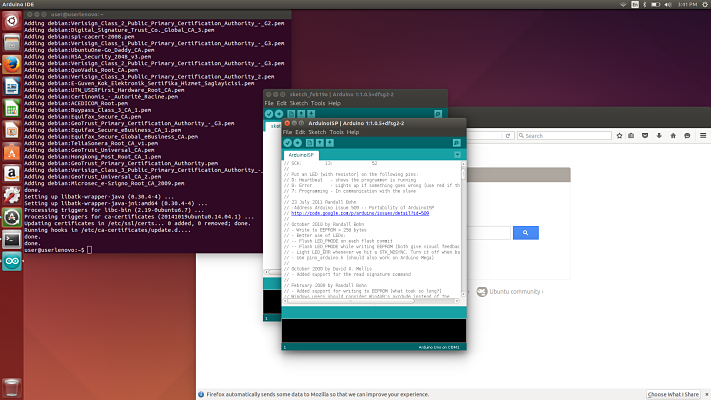Screen dimensions: 711x400
Task: Launch Firefox from the launcher
Action: tap(12, 64)
